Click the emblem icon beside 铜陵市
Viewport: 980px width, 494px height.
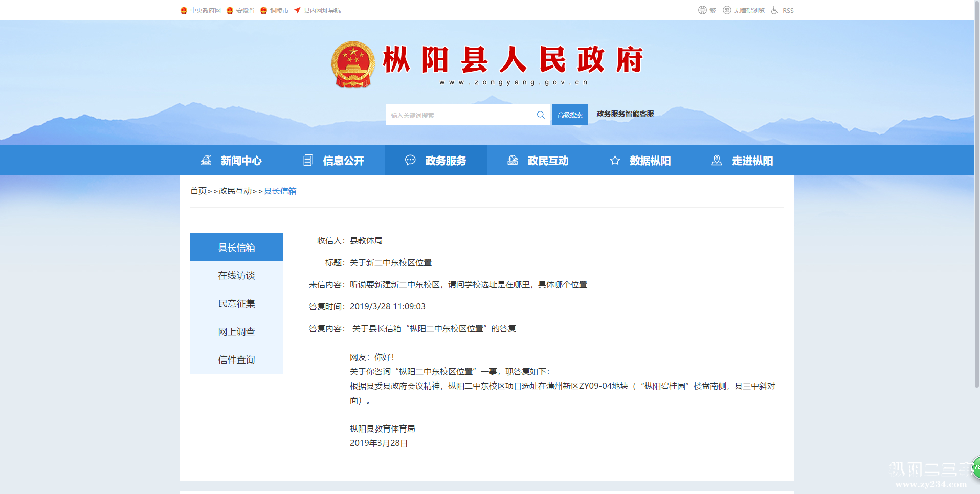(x=263, y=10)
